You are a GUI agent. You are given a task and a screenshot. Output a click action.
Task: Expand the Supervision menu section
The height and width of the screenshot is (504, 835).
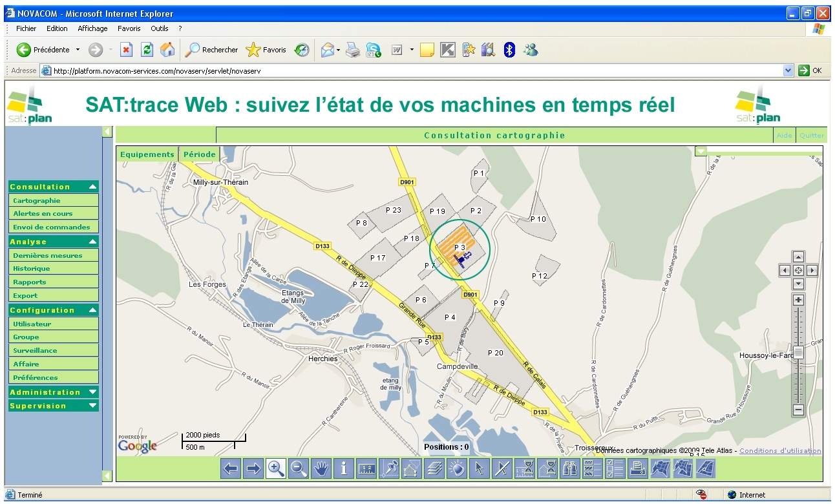pyautogui.click(x=92, y=406)
